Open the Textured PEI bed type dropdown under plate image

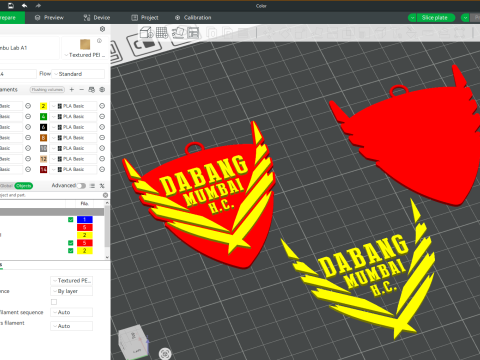(x=85, y=55)
